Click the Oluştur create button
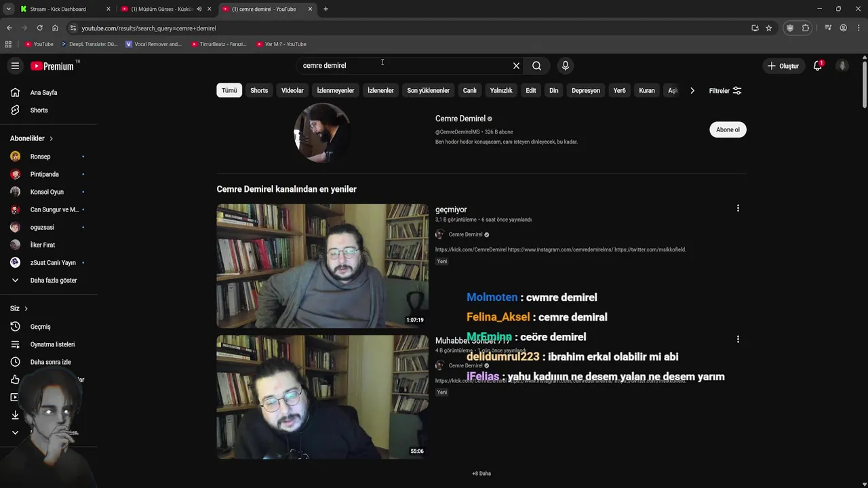868x488 pixels. [x=783, y=66]
